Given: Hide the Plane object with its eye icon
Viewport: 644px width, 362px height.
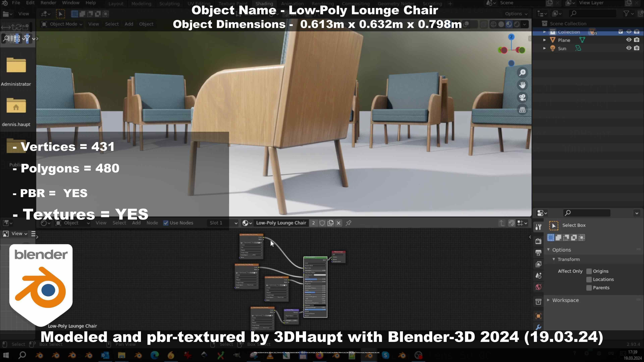Looking at the screenshot, I should (x=629, y=40).
